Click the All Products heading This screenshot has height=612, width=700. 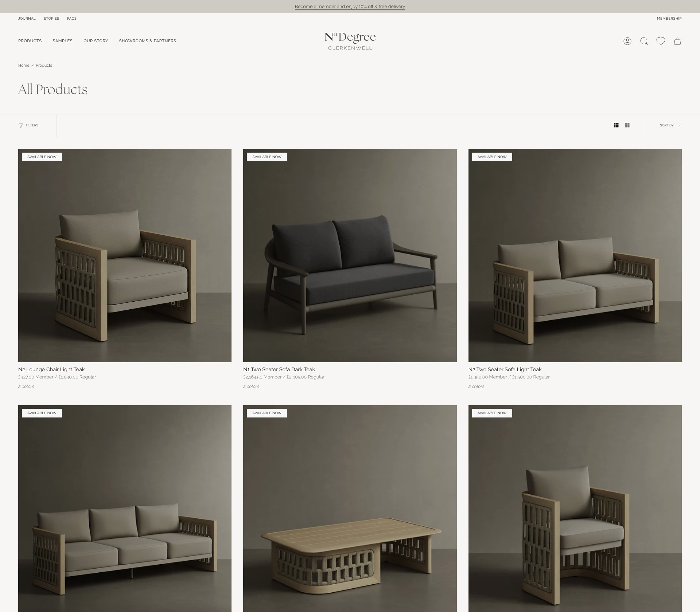point(53,90)
